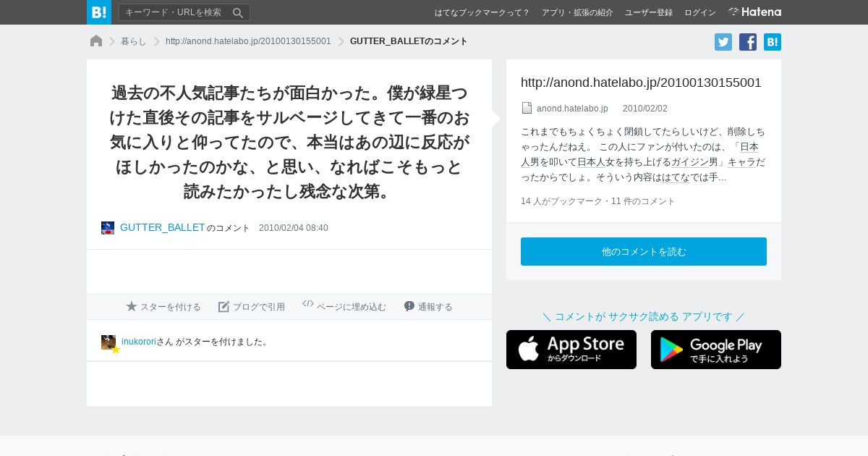Open ガイジン keyword link in excerpt

tap(690, 162)
